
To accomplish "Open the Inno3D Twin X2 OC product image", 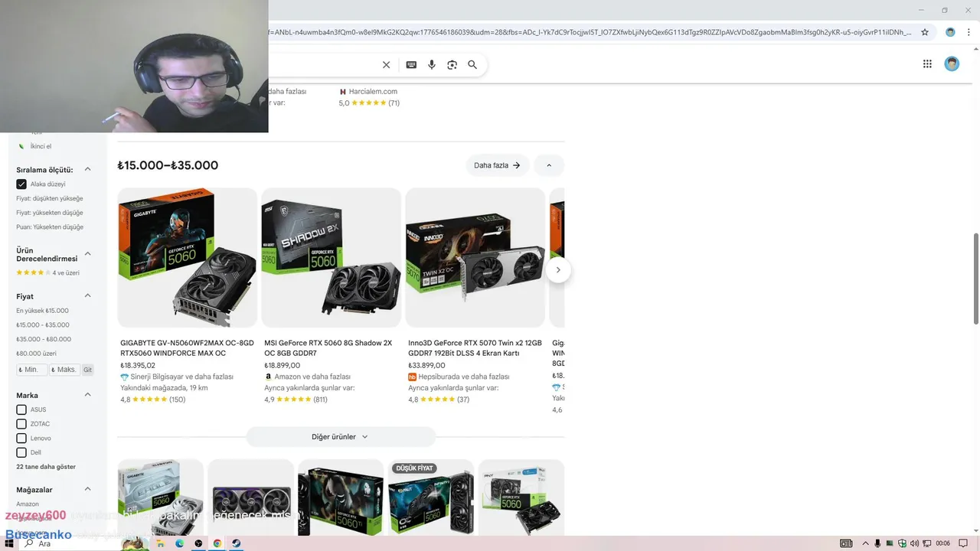I will click(475, 258).
